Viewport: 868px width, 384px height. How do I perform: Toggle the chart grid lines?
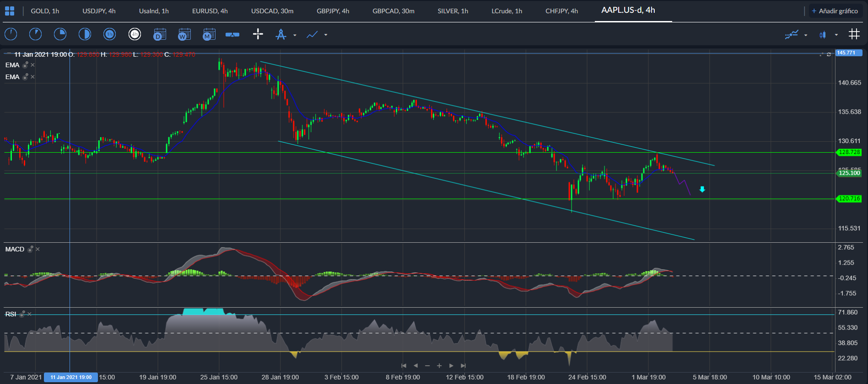click(x=854, y=34)
